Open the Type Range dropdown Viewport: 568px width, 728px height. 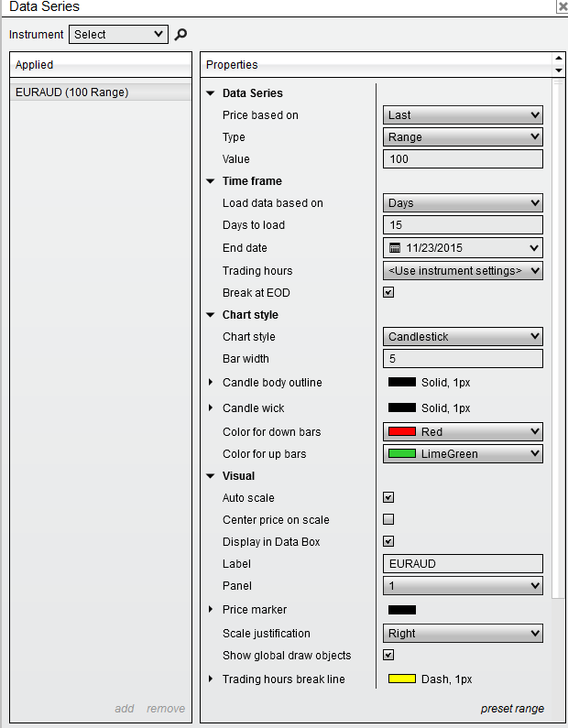click(x=463, y=137)
